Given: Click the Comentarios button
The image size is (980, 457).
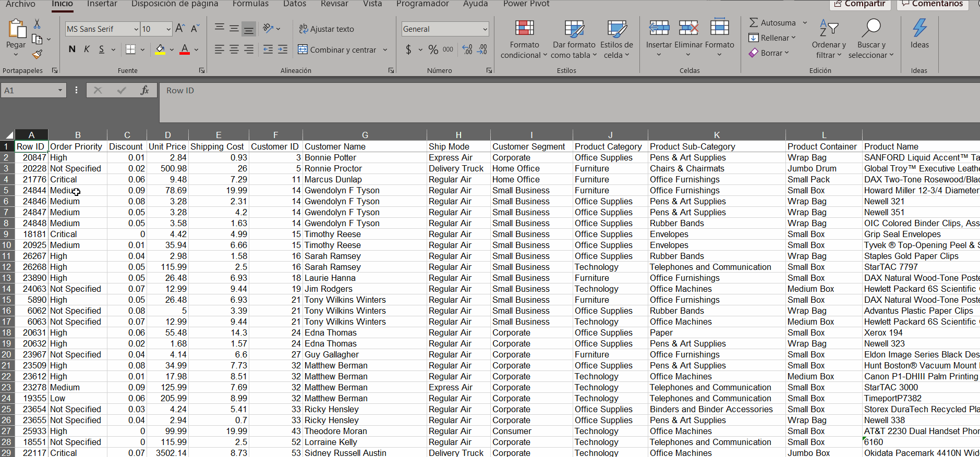Looking at the screenshot, I should (x=932, y=4).
